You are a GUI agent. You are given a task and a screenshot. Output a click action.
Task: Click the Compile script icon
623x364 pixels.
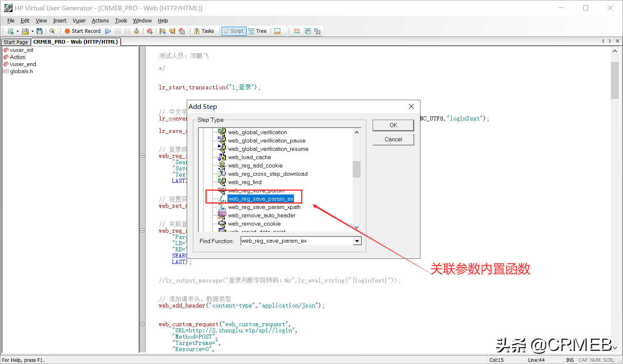(136, 31)
